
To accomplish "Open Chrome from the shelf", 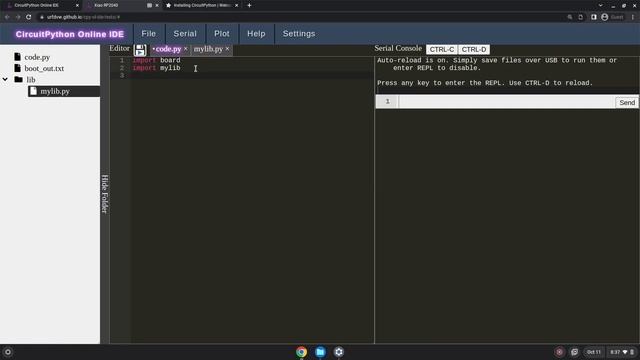I will pyautogui.click(x=302, y=352).
